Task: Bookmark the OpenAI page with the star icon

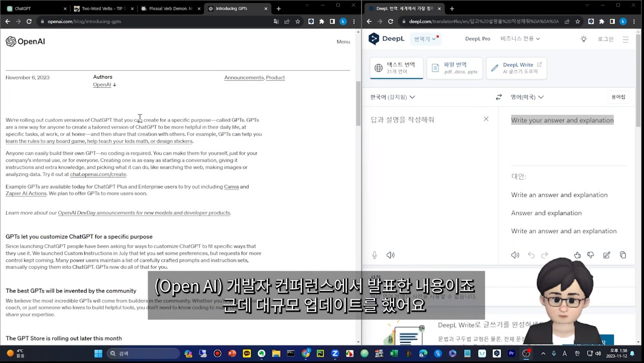Action: [x=298, y=22]
